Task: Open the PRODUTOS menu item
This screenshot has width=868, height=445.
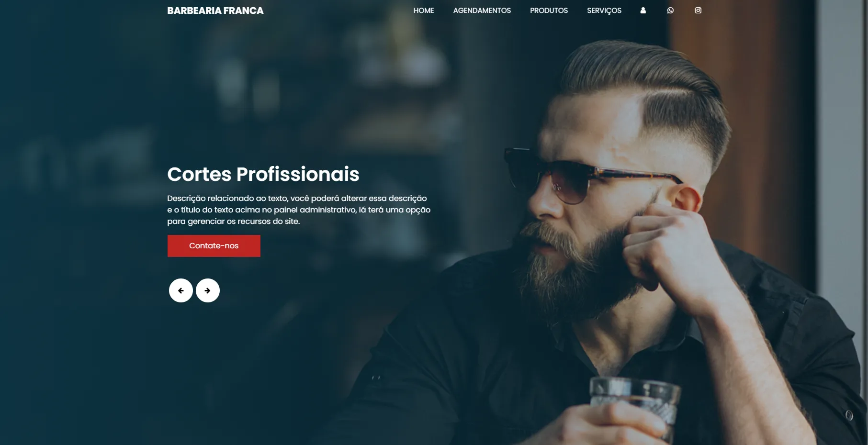Action: tap(549, 11)
